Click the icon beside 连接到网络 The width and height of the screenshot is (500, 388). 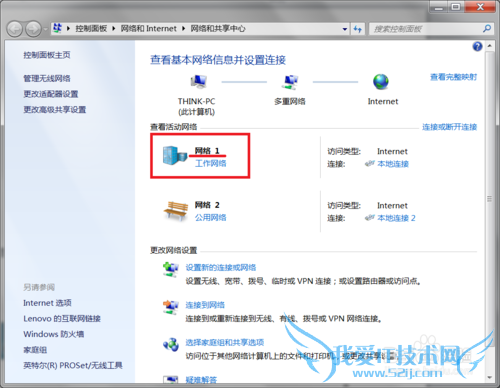[x=170, y=306]
